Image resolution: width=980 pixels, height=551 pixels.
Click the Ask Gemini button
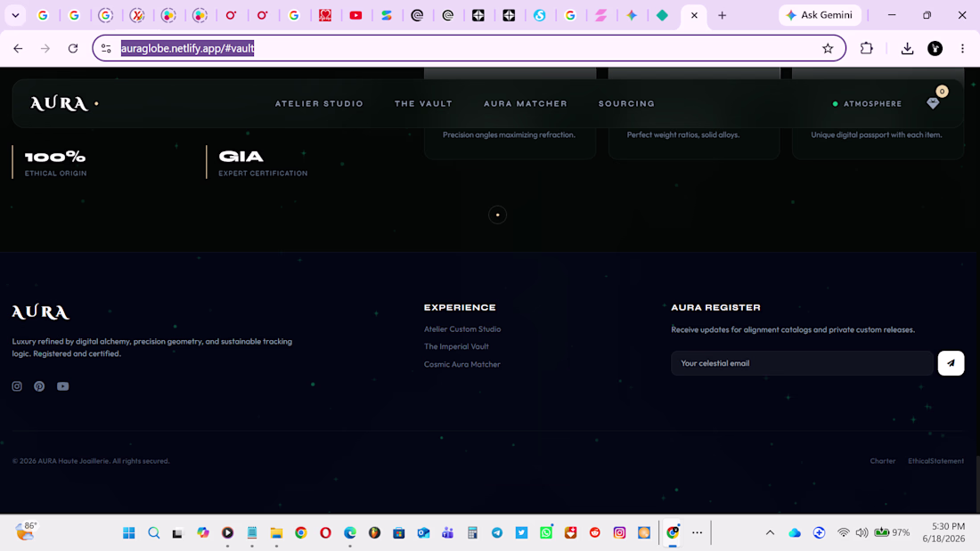[820, 15]
